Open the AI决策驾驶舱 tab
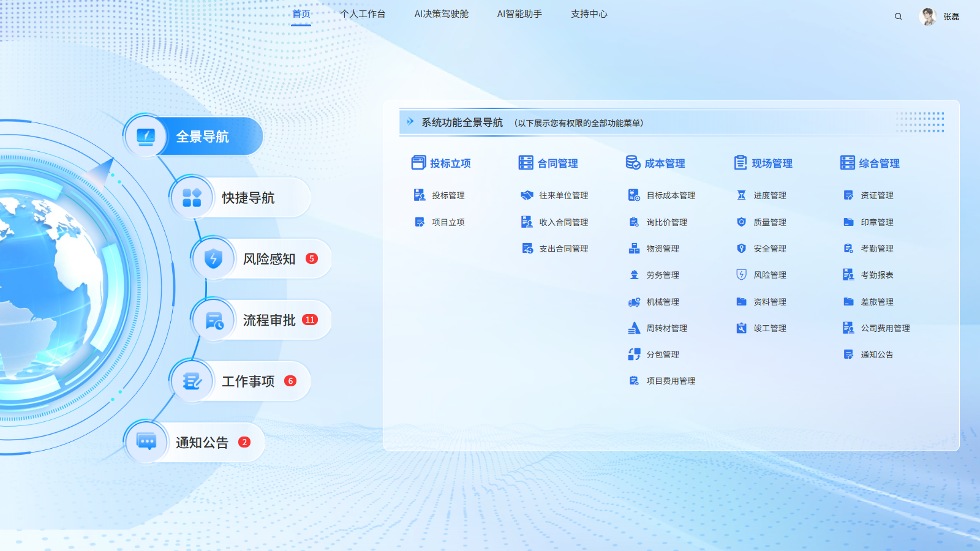Viewport: 980px width, 551px height. point(441,14)
